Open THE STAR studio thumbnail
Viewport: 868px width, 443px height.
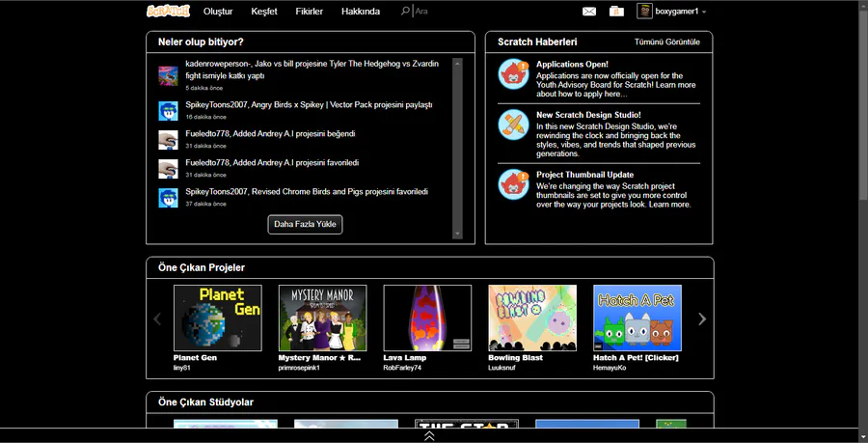pyautogui.click(x=467, y=424)
